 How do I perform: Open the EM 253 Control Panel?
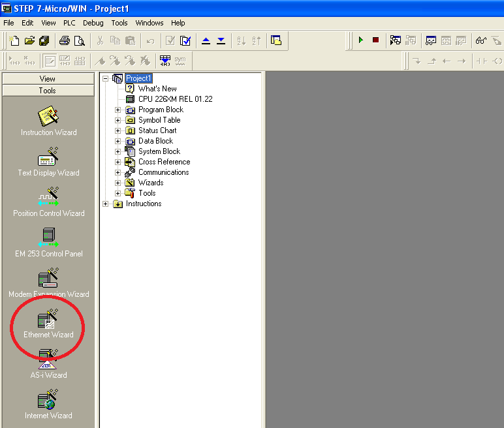[x=48, y=242]
